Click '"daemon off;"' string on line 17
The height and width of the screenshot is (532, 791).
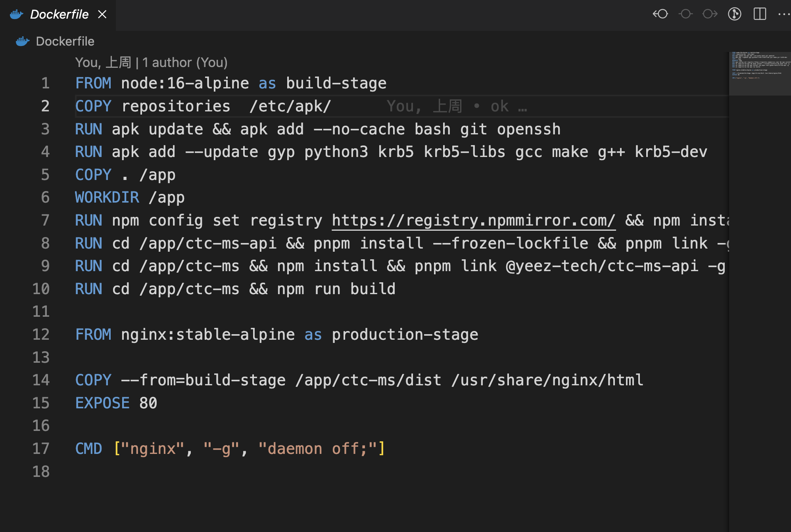click(x=317, y=449)
